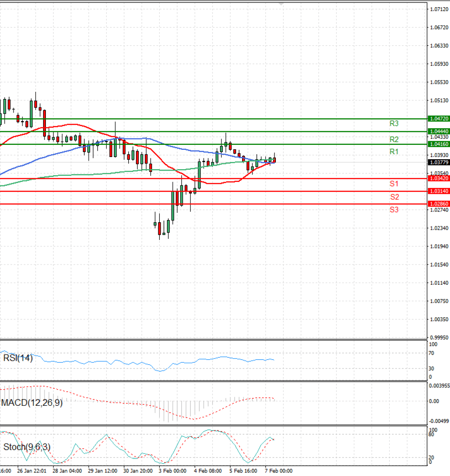Click the Stoch(9,6,3) indicator label
The width and height of the screenshot is (450, 476).
(27, 447)
